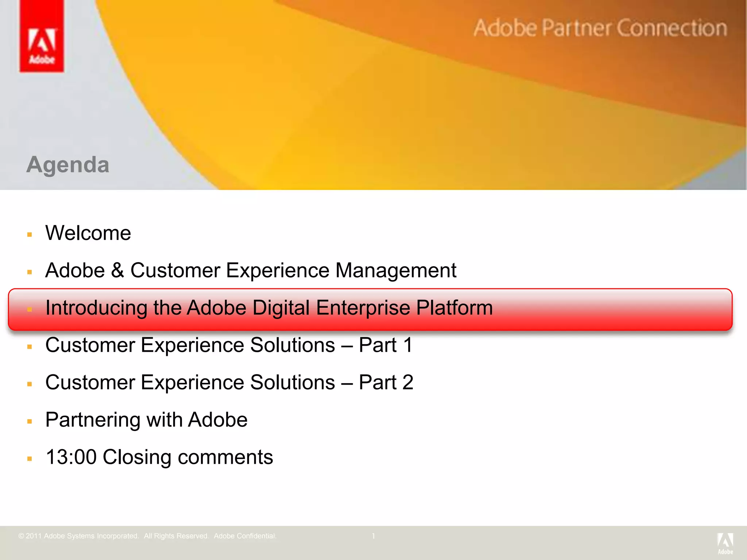Click Adobe & Customer Experience Management item
This screenshot has width=747, height=560.
pyautogui.click(x=251, y=271)
